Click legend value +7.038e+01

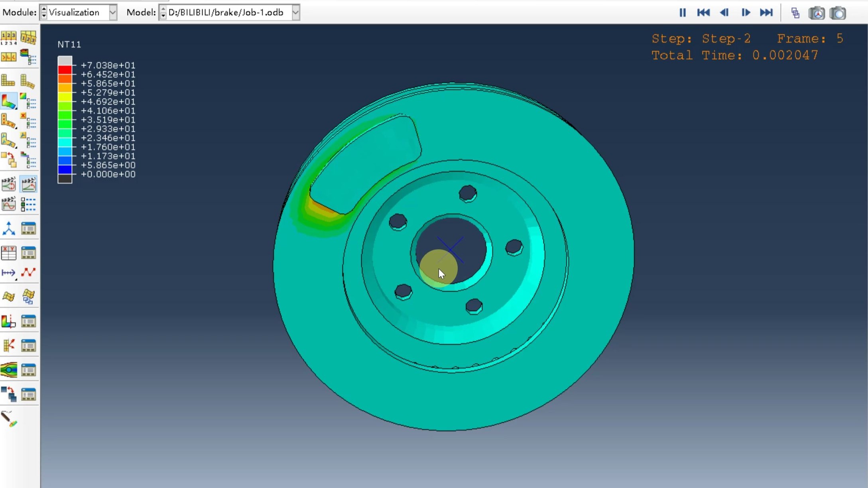click(x=108, y=65)
